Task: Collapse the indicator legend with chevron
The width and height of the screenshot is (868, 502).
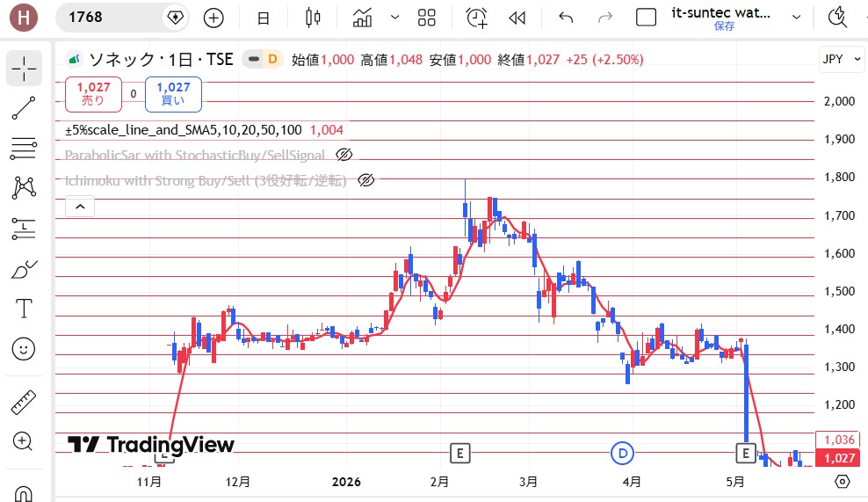Action: 80,207
